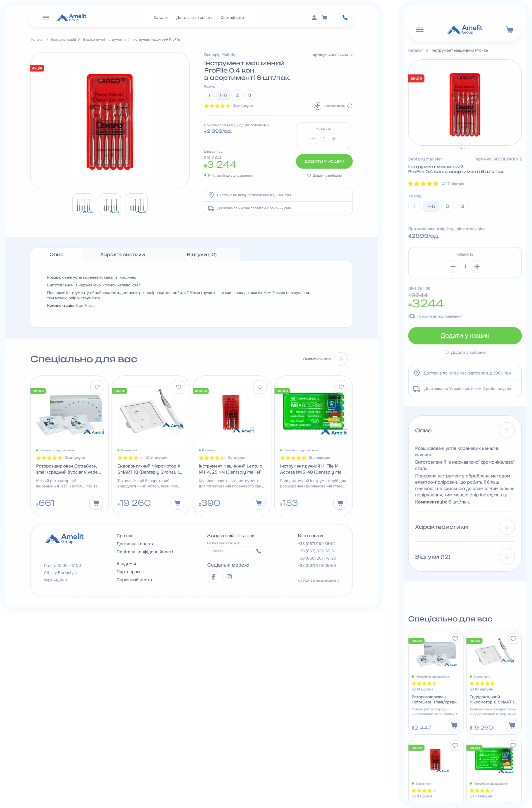
Task: Open hamburger menu in mobile layout
Action: [x=420, y=30]
